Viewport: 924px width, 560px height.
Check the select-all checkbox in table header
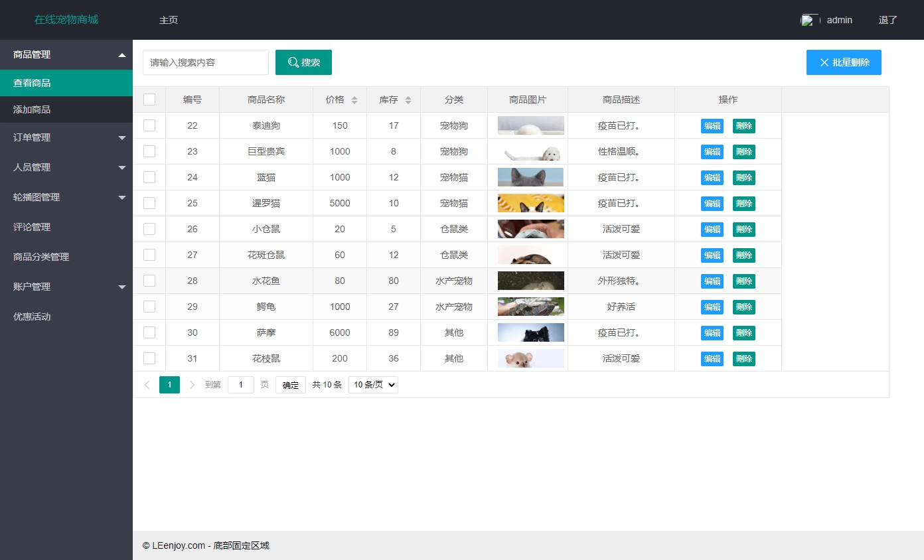tap(149, 99)
